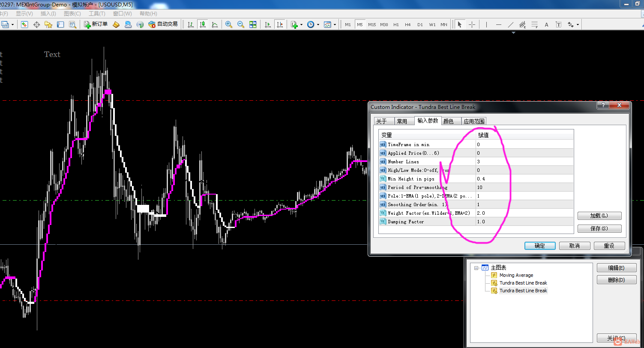644x348 pixels.
Task: Open the Strategy Tester icon
Action: (x=72, y=24)
